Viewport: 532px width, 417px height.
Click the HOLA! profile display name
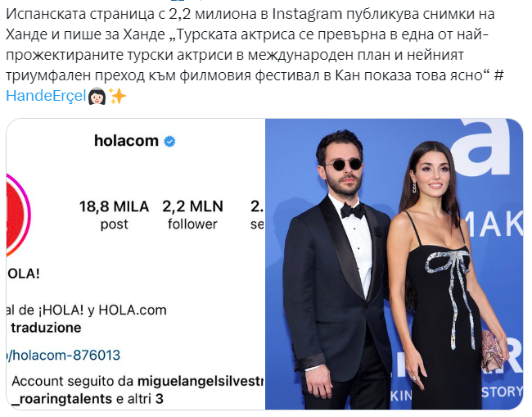pyautogui.click(x=23, y=274)
